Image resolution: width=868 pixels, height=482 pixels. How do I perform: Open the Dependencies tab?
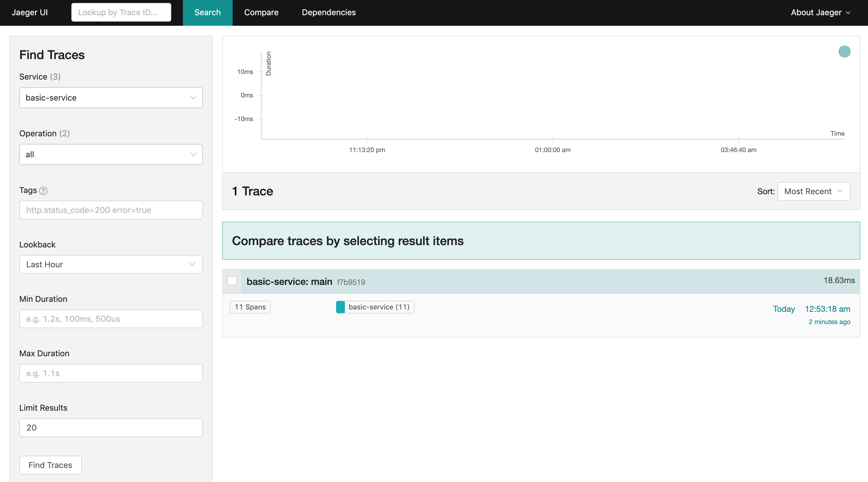pos(328,13)
